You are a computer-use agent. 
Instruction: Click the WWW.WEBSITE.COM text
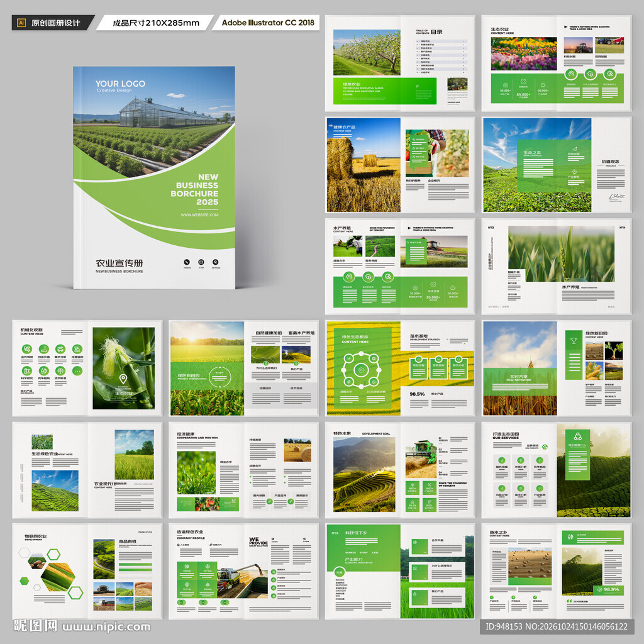199,215
